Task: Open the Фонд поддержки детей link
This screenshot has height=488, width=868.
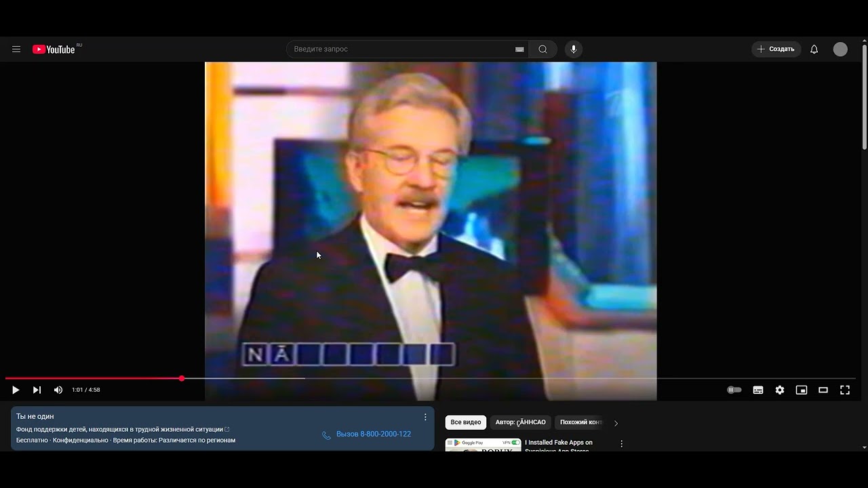Action: click(123, 430)
